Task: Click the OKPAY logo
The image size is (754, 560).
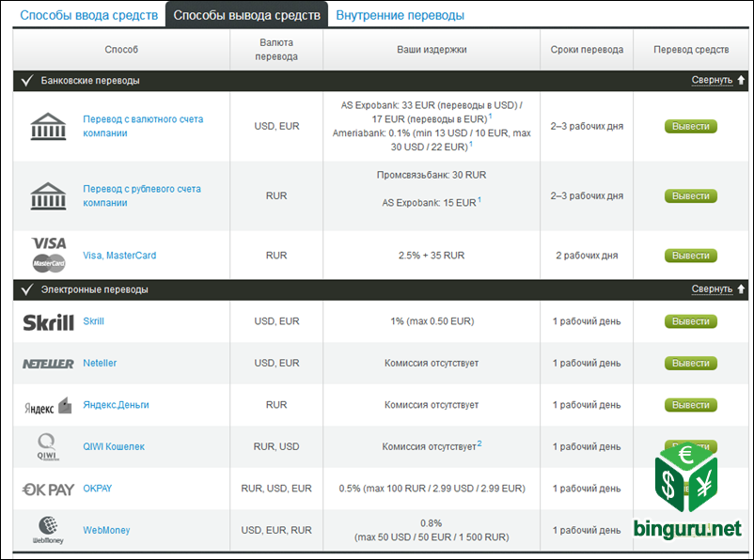Action: pyautogui.click(x=48, y=490)
